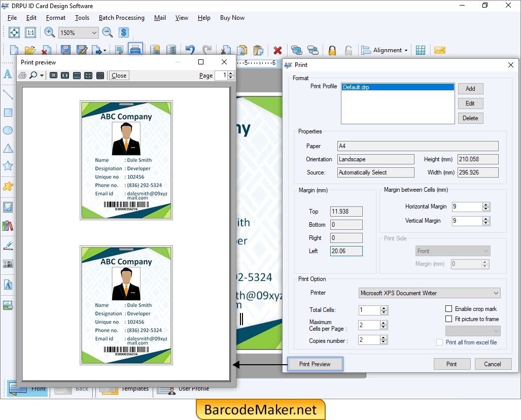This screenshot has width=521, height=420.
Task: Click the Delete profile button
Action: (x=470, y=118)
